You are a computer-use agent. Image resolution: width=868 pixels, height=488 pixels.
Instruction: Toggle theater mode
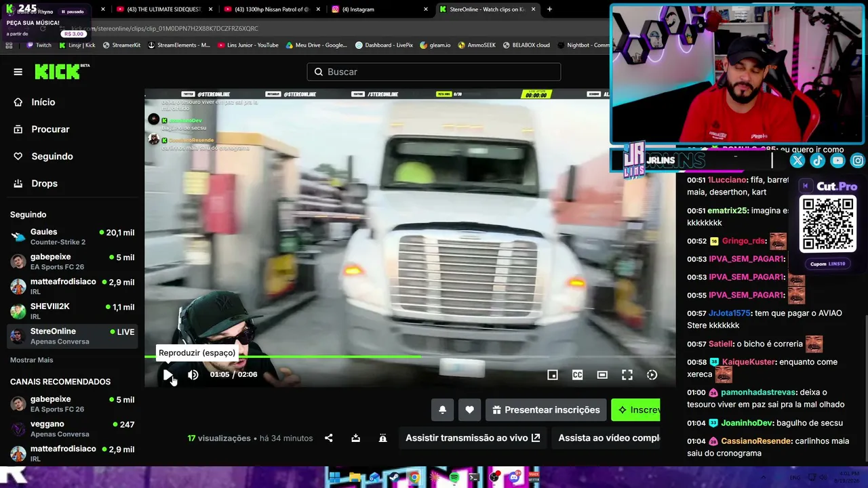click(602, 375)
